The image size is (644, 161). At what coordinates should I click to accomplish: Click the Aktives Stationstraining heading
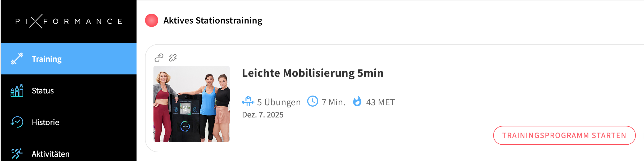pyautogui.click(x=213, y=20)
